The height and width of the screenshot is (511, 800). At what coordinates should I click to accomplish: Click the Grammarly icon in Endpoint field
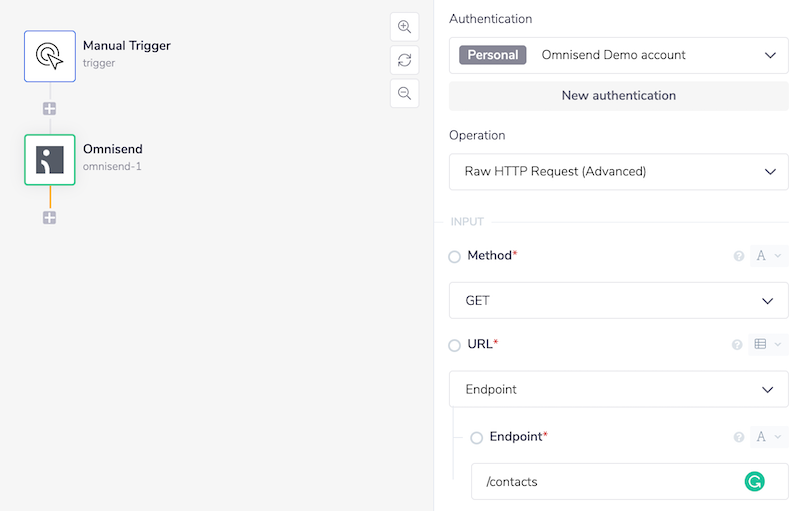coord(755,482)
